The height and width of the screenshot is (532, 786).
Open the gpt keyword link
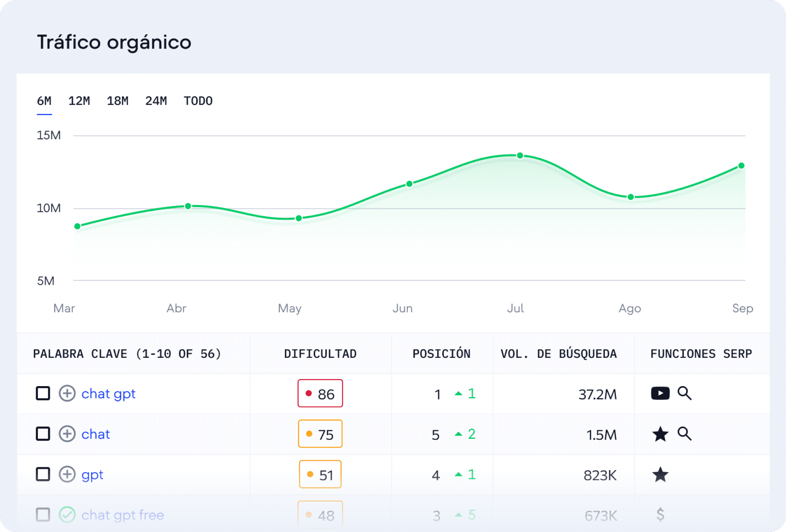tap(92, 475)
